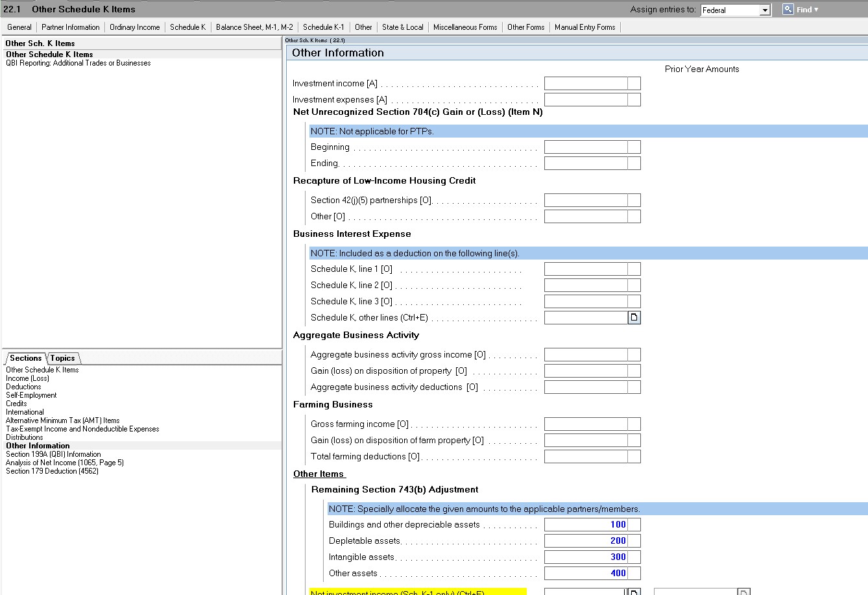Viewport: 868px width, 595px height.
Task: Go to Section 179 Deduction (4562) section
Action: click(52, 471)
